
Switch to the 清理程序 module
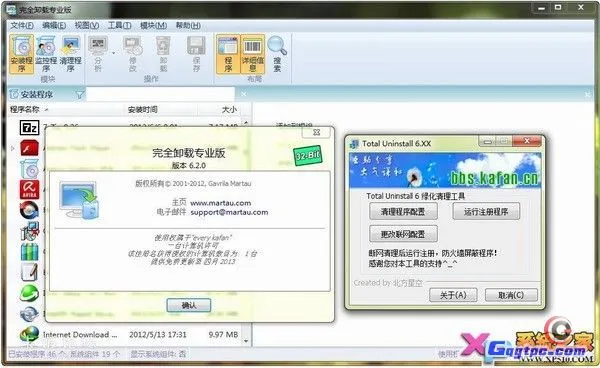(x=70, y=54)
